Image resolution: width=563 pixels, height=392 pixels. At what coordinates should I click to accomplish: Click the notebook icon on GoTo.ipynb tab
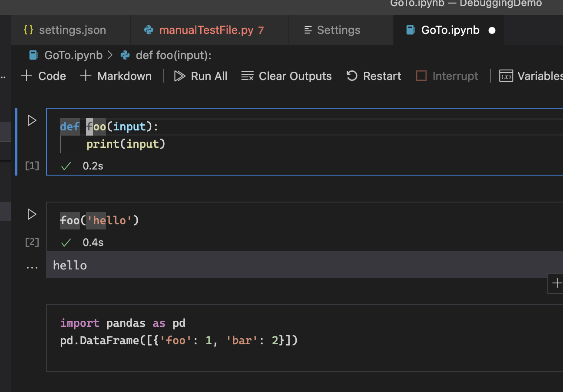coord(410,30)
